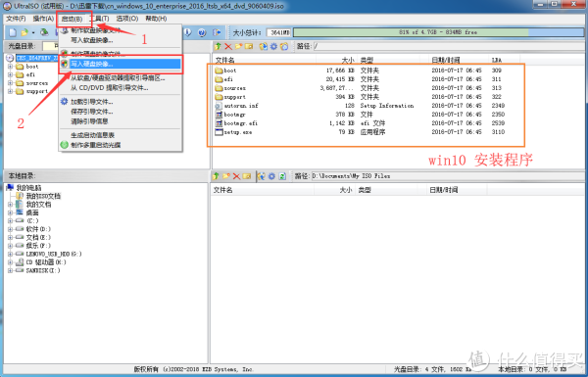Open the 选项(O) menu

[x=127, y=19]
